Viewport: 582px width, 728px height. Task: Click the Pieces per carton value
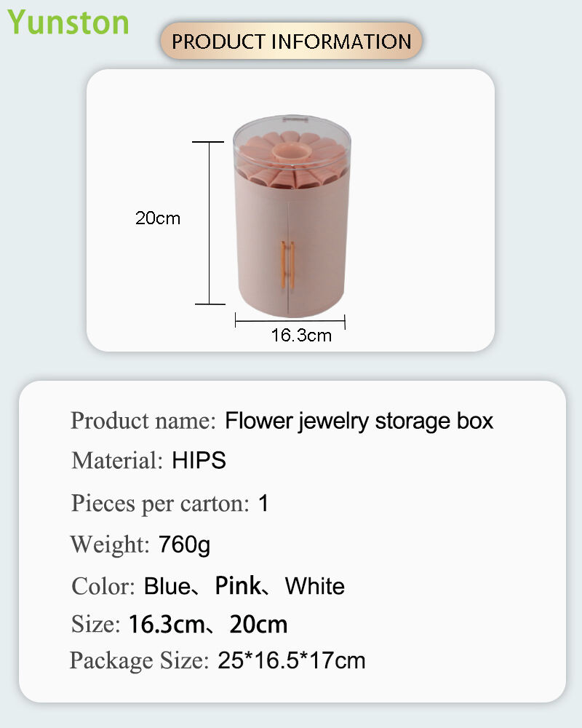263,503
